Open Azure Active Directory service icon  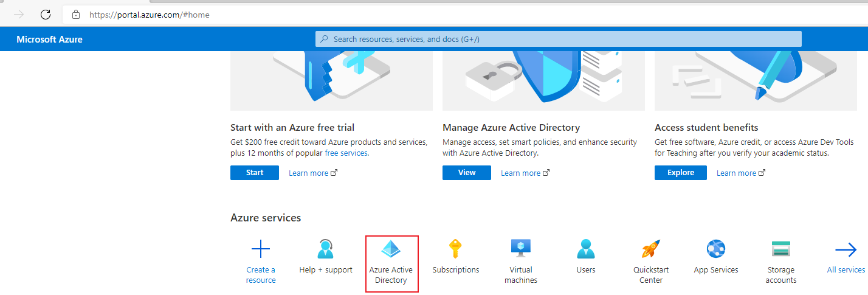point(391,249)
